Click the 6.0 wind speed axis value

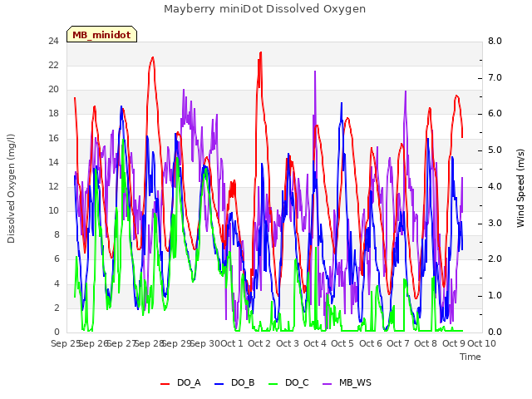495,114
